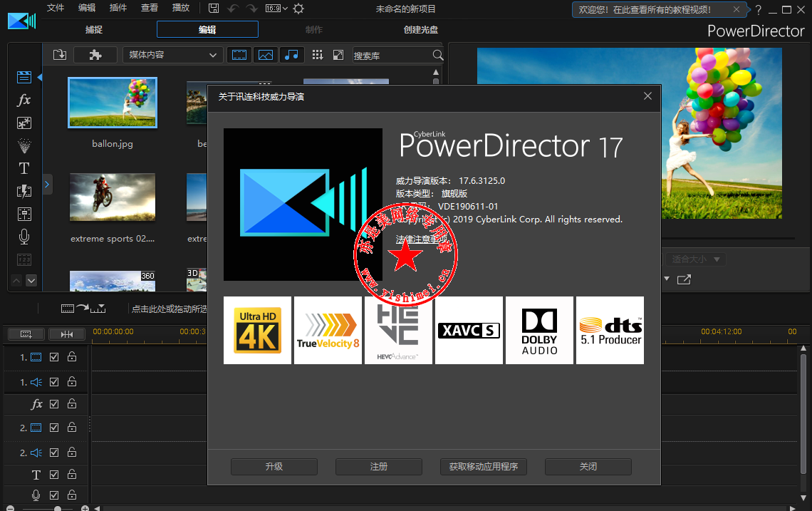Open the 文件 menu
This screenshot has height=511, width=812.
point(56,8)
